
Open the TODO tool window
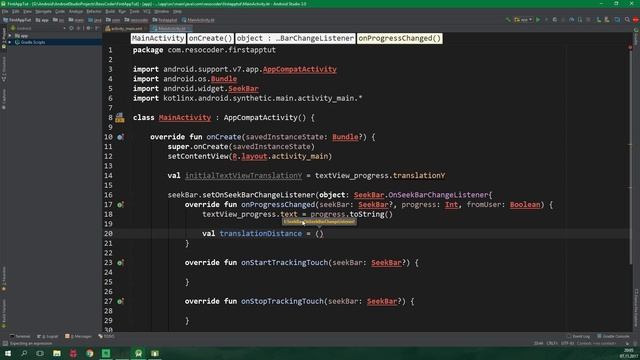(107, 336)
